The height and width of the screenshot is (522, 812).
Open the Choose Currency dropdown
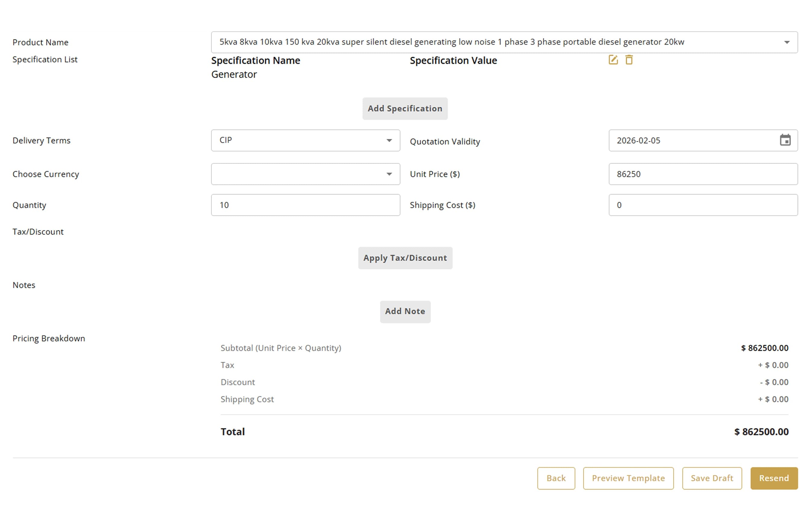tap(389, 174)
